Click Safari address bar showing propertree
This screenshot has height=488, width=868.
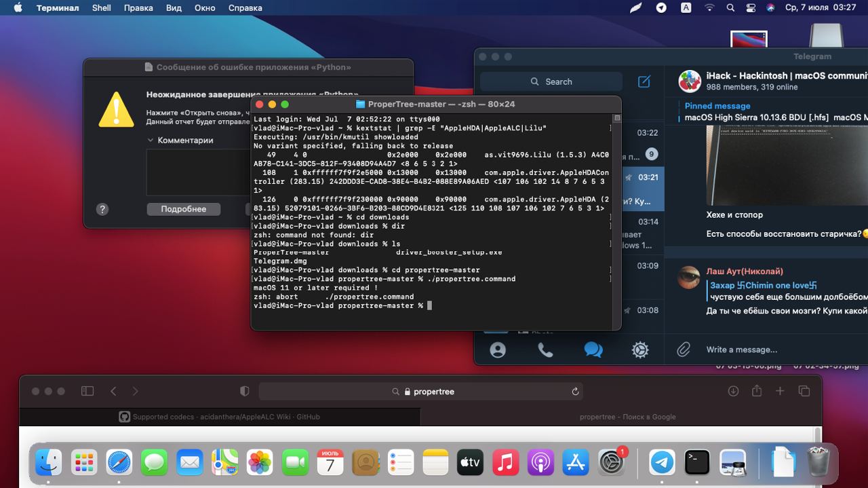click(x=420, y=392)
